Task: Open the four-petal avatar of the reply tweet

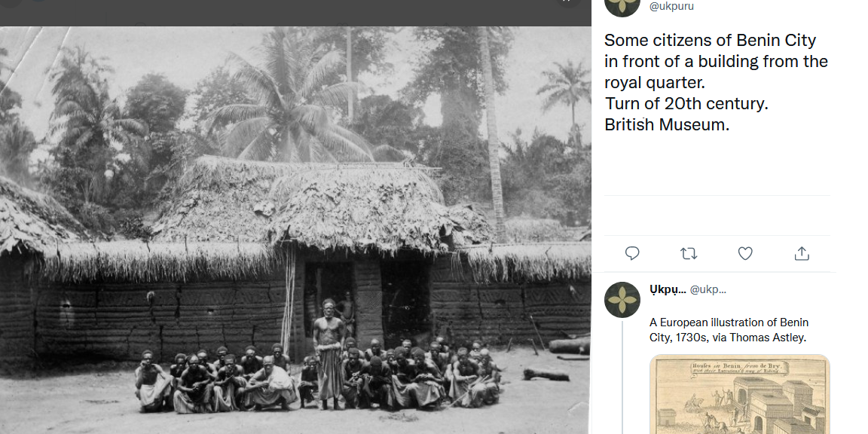Action: pos(622,300)
